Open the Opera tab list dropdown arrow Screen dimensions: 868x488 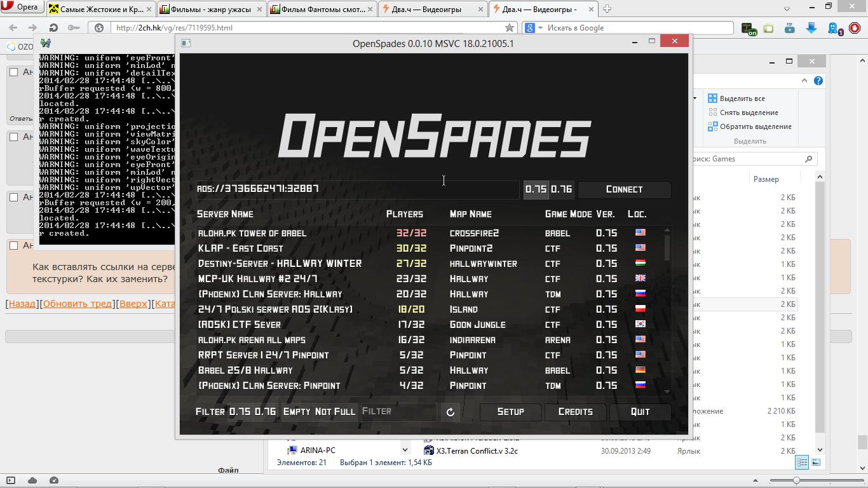[x=787, y=9]
